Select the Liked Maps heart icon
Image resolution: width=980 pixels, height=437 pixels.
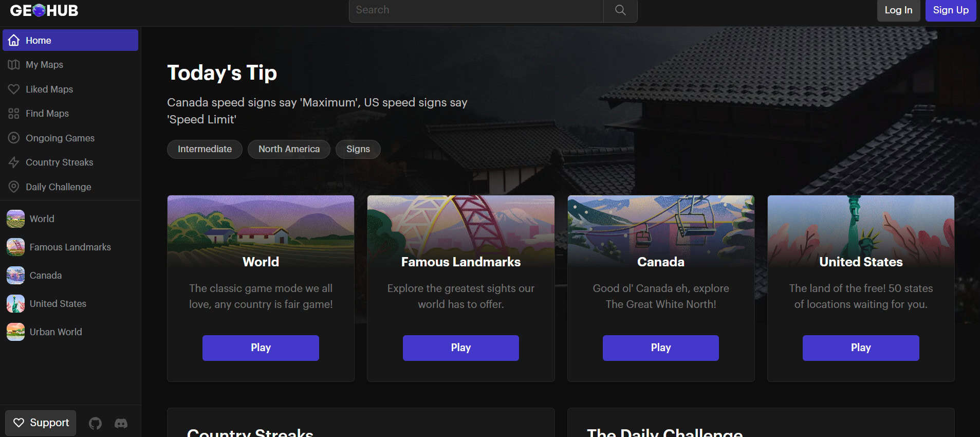coord(14,89)
